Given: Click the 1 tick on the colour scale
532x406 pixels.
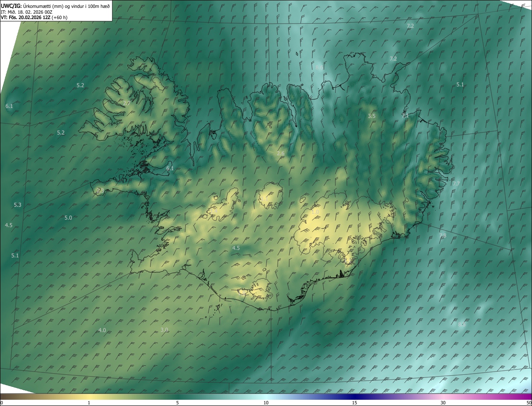Looking at the screenshot, I should [89, 403].
